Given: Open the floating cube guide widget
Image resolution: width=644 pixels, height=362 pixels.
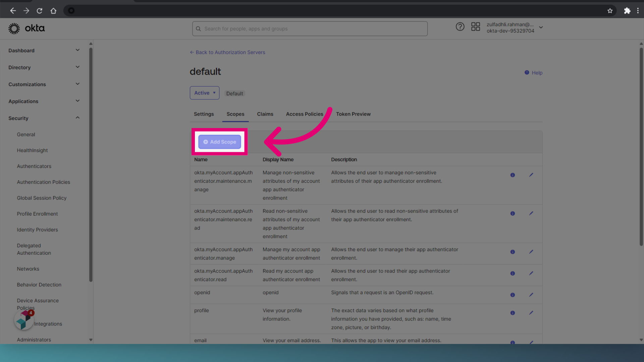Looking at the screenshot, I should click(24, 320).
